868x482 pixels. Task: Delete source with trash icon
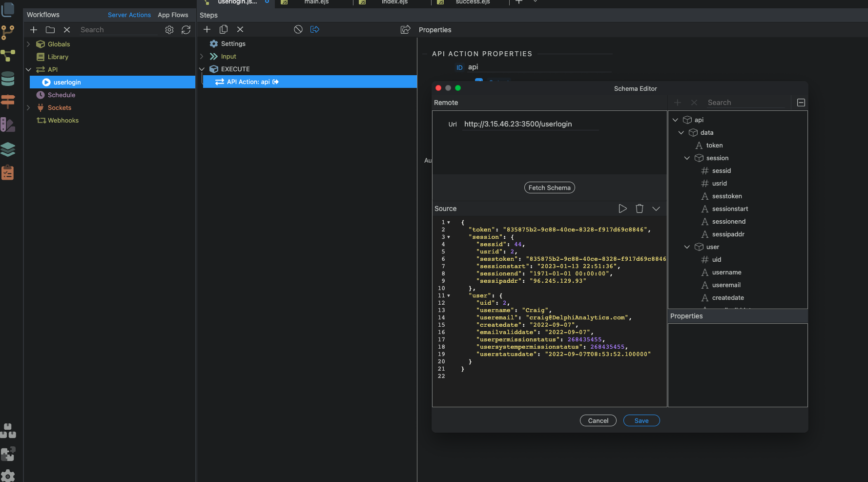coord(640,209)
